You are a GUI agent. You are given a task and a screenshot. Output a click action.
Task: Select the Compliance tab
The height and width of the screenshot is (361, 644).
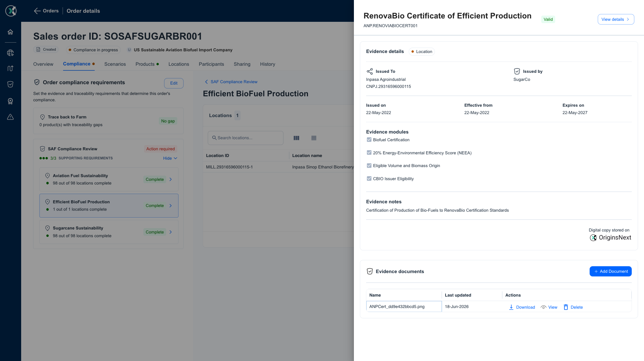pos(79,64)
